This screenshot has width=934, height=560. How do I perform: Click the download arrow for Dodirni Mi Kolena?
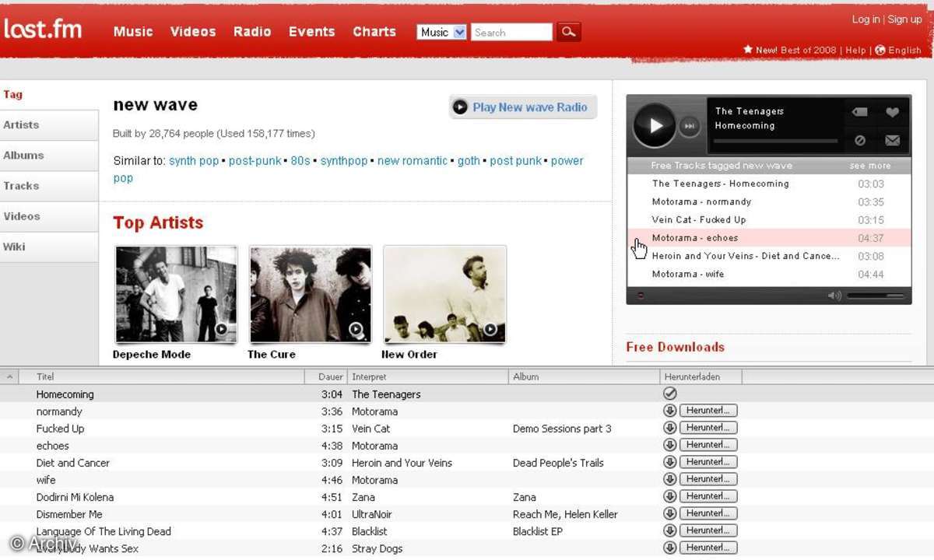(669, 496)
